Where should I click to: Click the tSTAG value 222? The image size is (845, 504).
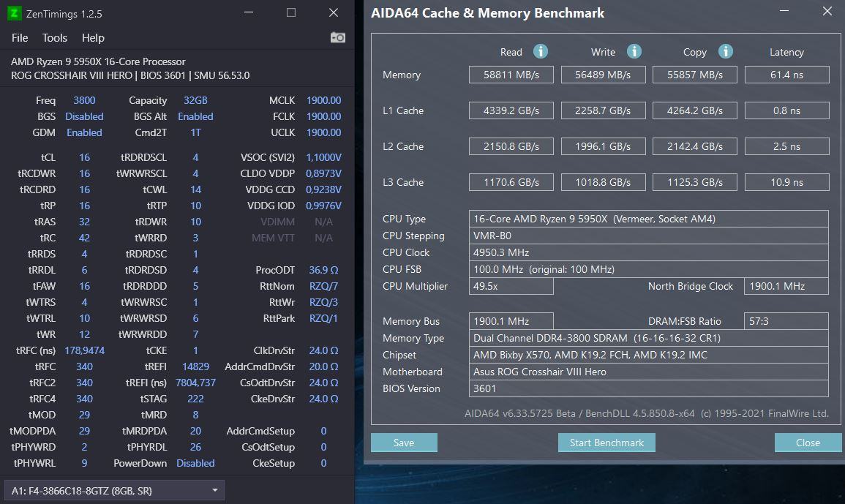pyautogui.click(x=195, y=399)
